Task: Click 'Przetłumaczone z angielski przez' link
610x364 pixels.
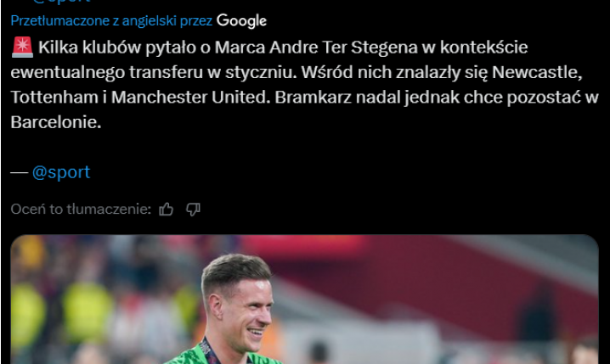Action: click(x=111, y=20)
